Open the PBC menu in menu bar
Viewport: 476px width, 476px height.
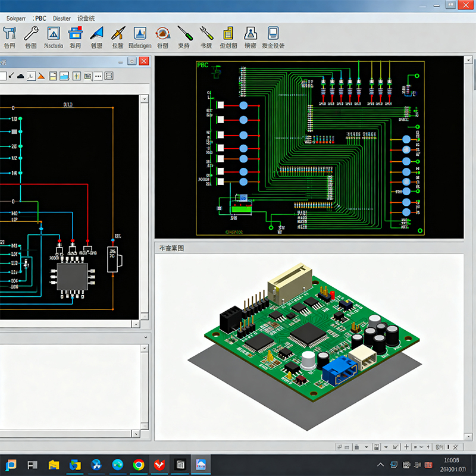point(40,18)
